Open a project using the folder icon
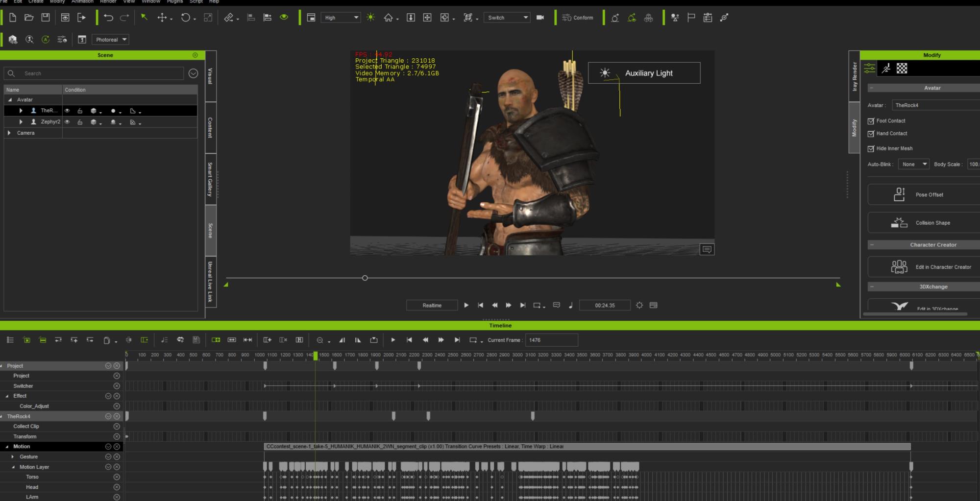This screenshot has width=980, height=501. [x=29, y=18]
